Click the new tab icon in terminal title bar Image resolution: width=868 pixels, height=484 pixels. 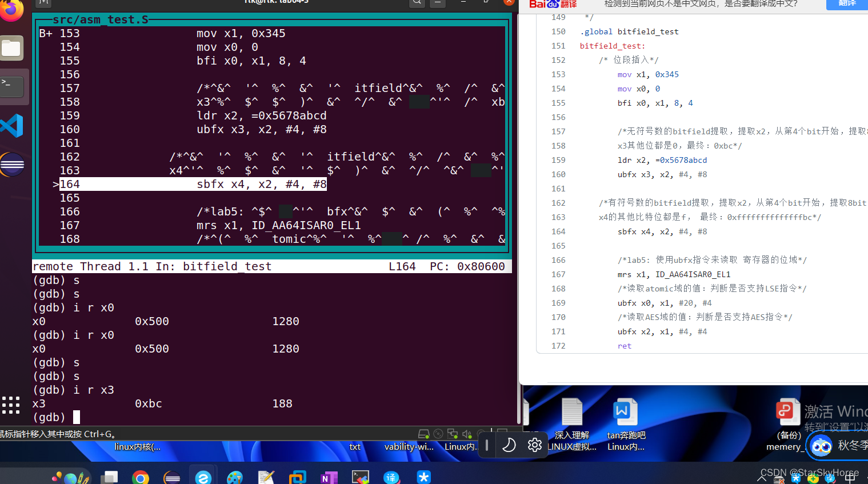43,2
